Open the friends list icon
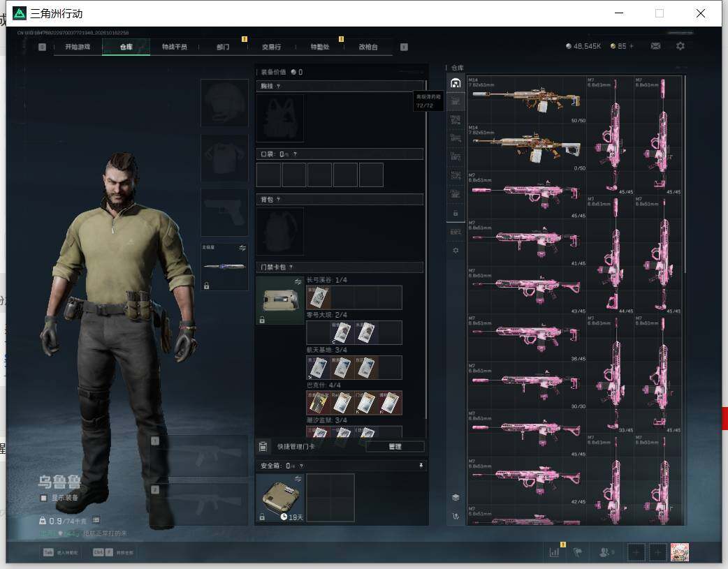This screenshot has width=728, height=569. 606,552
